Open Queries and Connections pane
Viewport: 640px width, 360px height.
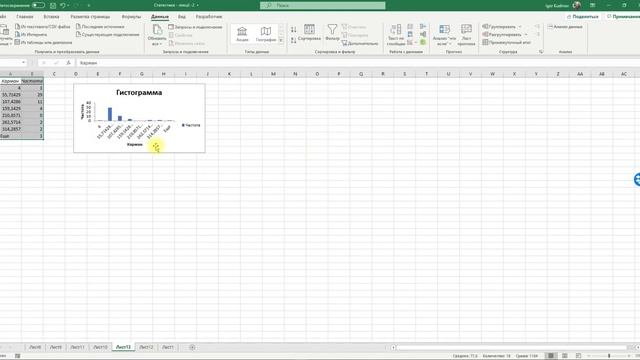(x=195, y=27)
